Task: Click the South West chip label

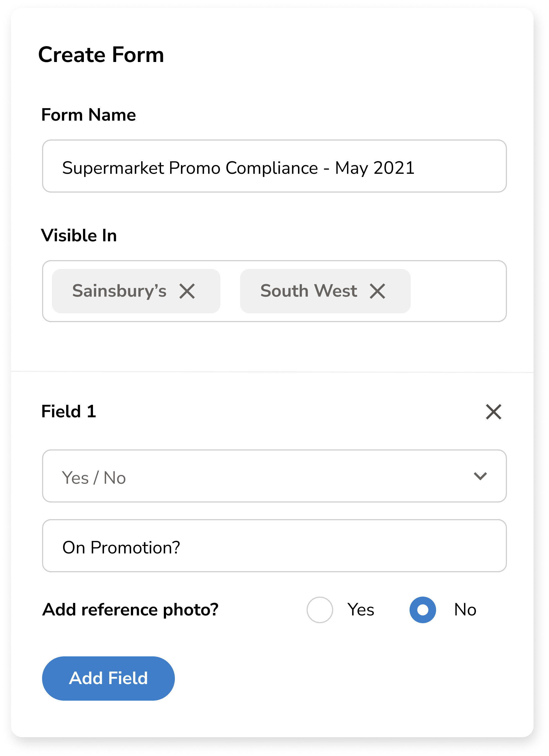Action: point(309,291)
